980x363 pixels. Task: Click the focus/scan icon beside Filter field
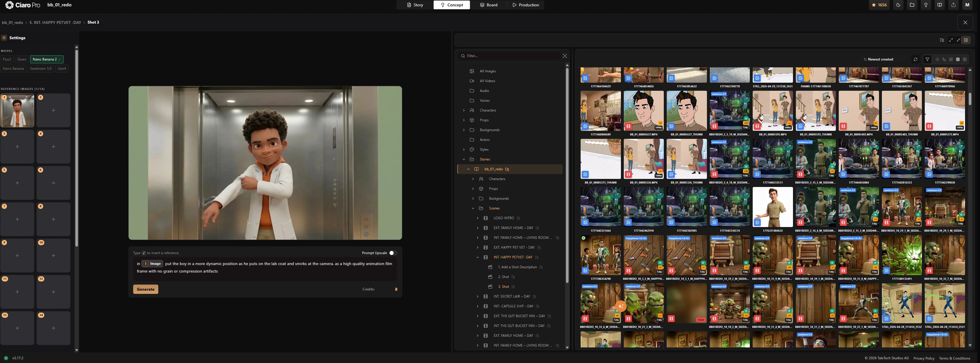tap(565, 56)
